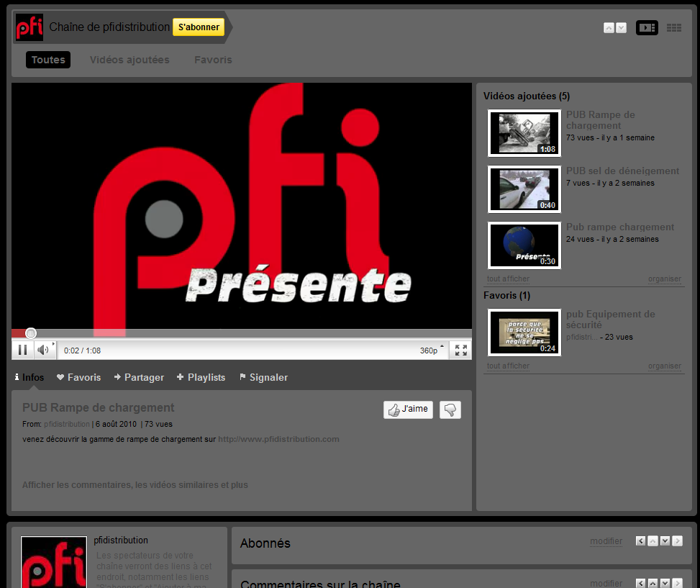Image resolution: width=700 pixels, height=588 pixels.
Task: Move the Abonnés module up
Action: point(653,541)
